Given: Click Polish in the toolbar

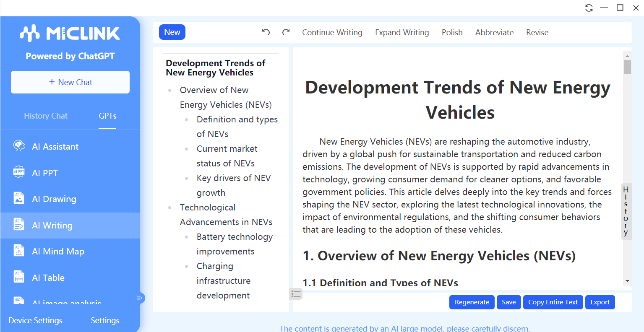Looking at the screenshot, I should click(x=452, y=32).
